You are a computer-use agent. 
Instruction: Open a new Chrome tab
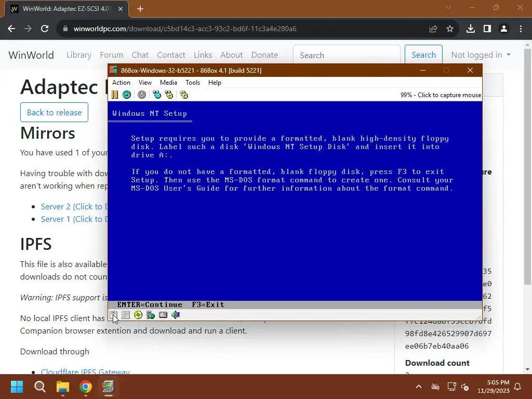click(140, 9)
